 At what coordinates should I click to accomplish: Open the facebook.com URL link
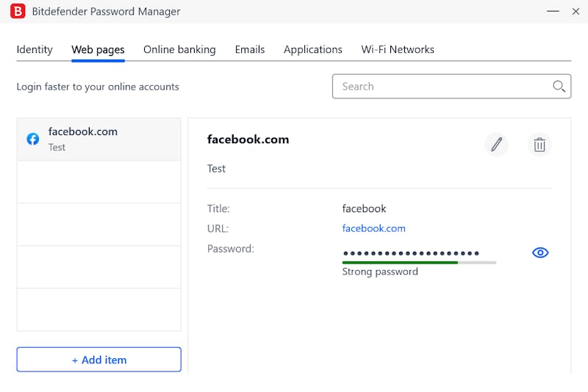[x=373, y=228]
